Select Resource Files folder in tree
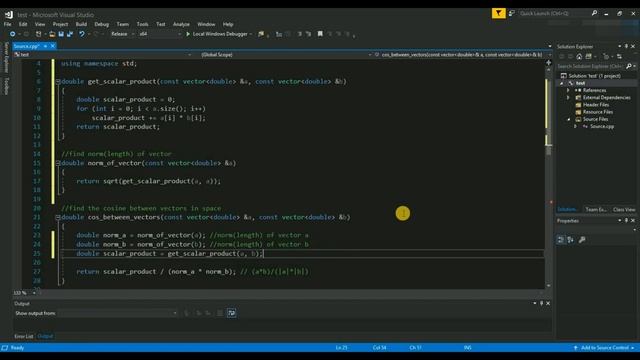Viewport: 640px width, 360px height. pos(598,112)
